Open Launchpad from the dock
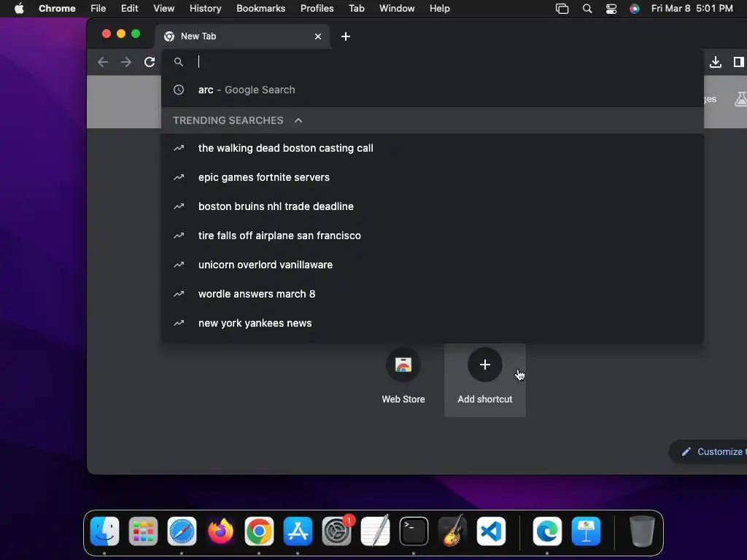 click(x=144, y=531)
